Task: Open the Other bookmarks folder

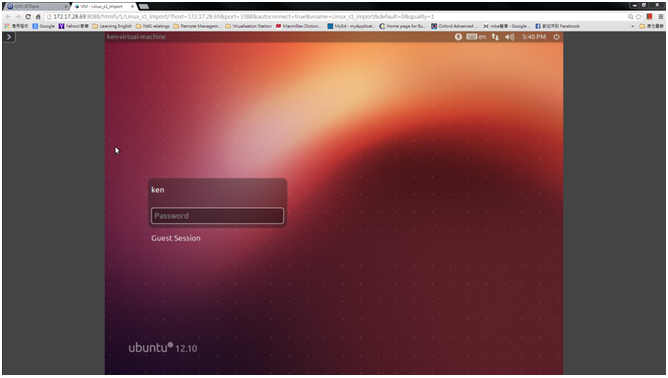Action: (x=651, y=26)
